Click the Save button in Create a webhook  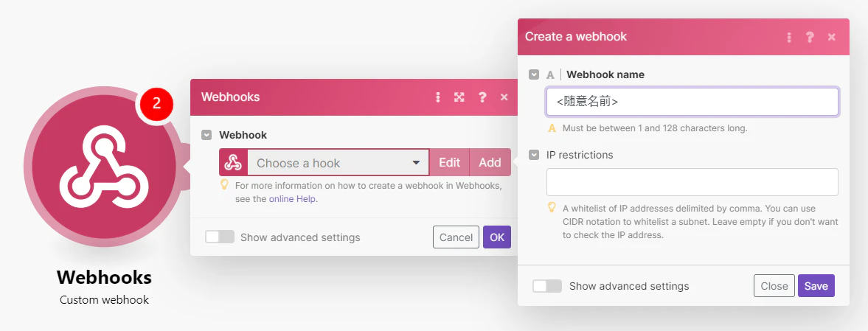[x=816, y=285]
